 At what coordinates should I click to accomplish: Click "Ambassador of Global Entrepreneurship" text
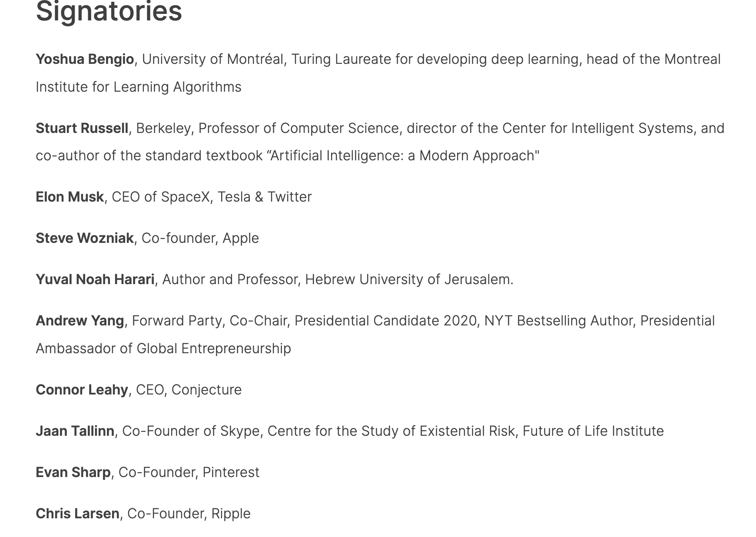(163, 348)
